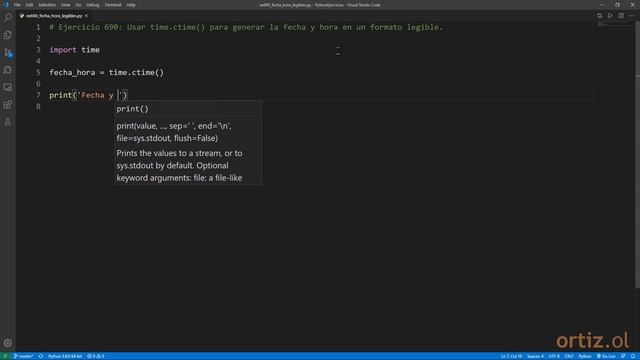Click the Ln 7 cursor position indicator
This screenshot has height=360, width=640.
click(511, 356)
